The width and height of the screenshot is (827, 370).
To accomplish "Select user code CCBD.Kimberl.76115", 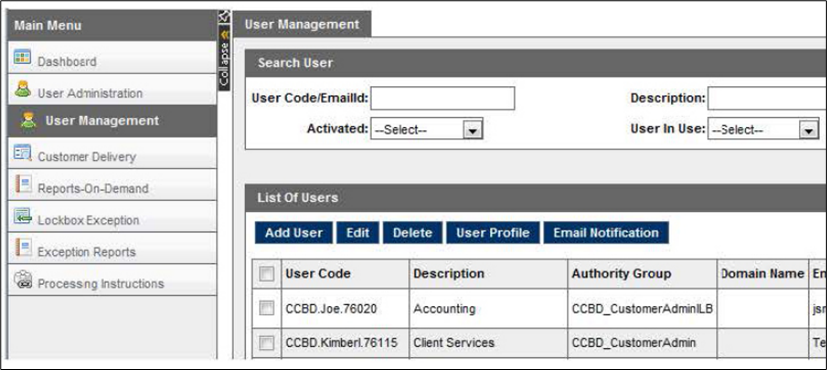I will (341, 343).
